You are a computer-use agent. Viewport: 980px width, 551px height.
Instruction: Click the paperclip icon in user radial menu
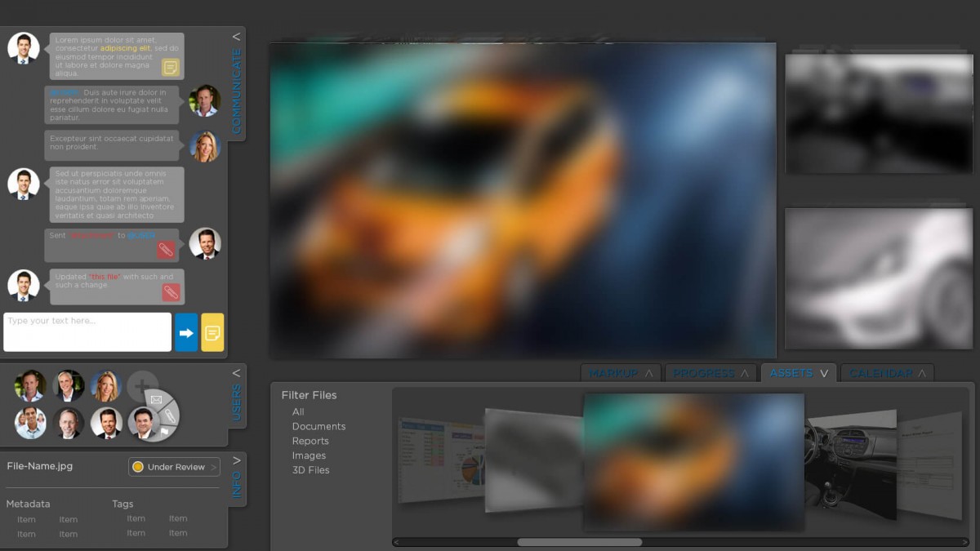click(x=169, y=416)
